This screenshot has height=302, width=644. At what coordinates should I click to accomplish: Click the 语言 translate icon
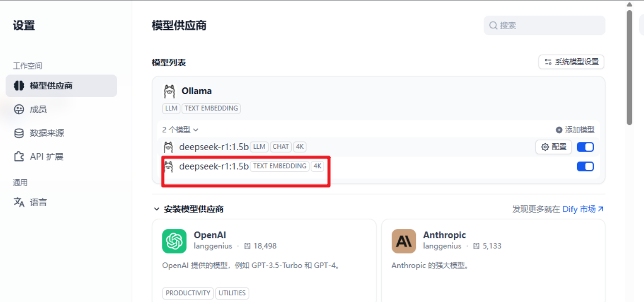point(19,202)
